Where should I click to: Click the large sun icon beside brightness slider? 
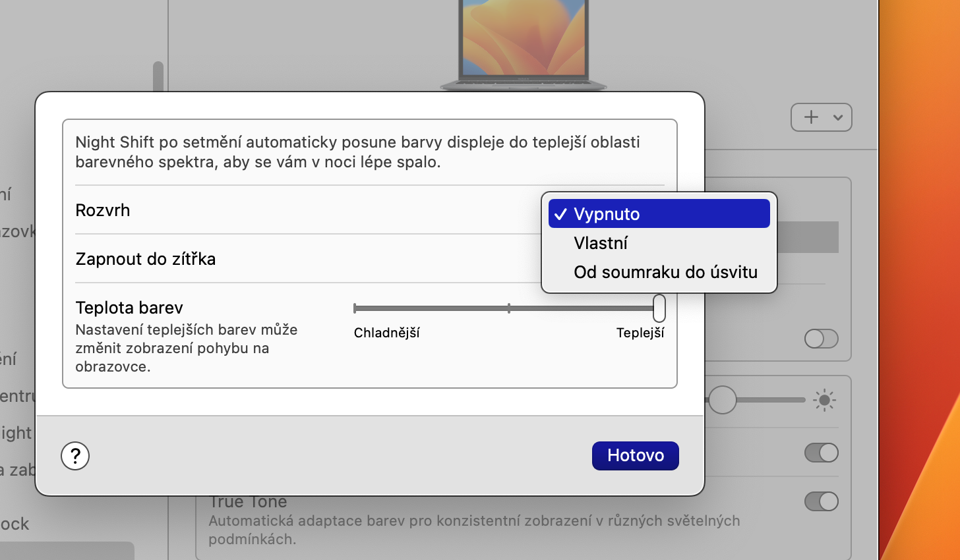point(824,400)
